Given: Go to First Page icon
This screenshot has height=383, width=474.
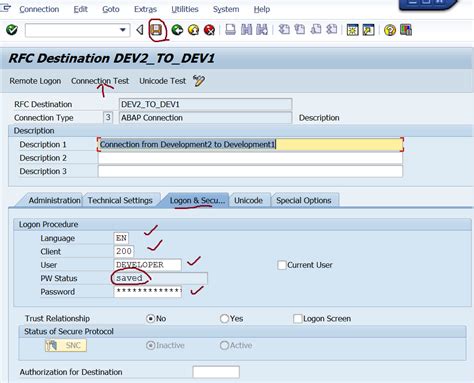Looking at the screenshot, I should [x=284, y=30].
